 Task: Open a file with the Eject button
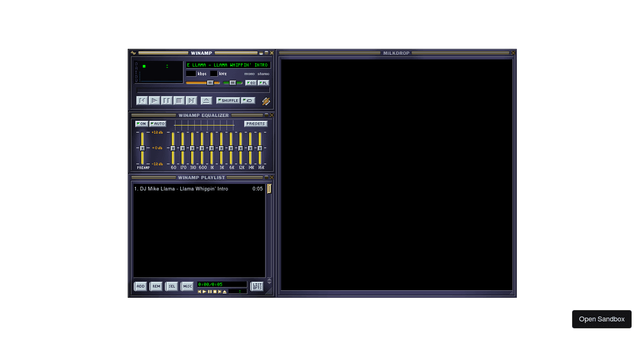207,100
